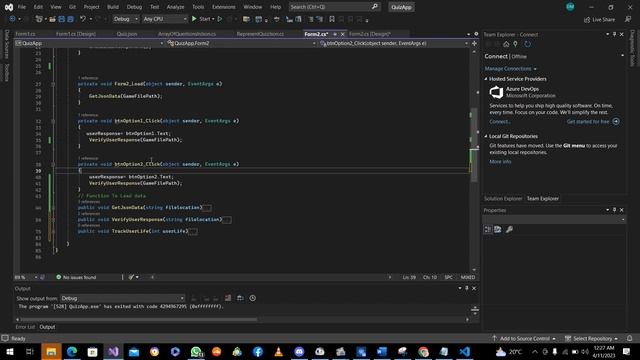
Task: Click the Azure DevOps logo
Action: pyautogui.click(x=496, y=92)
